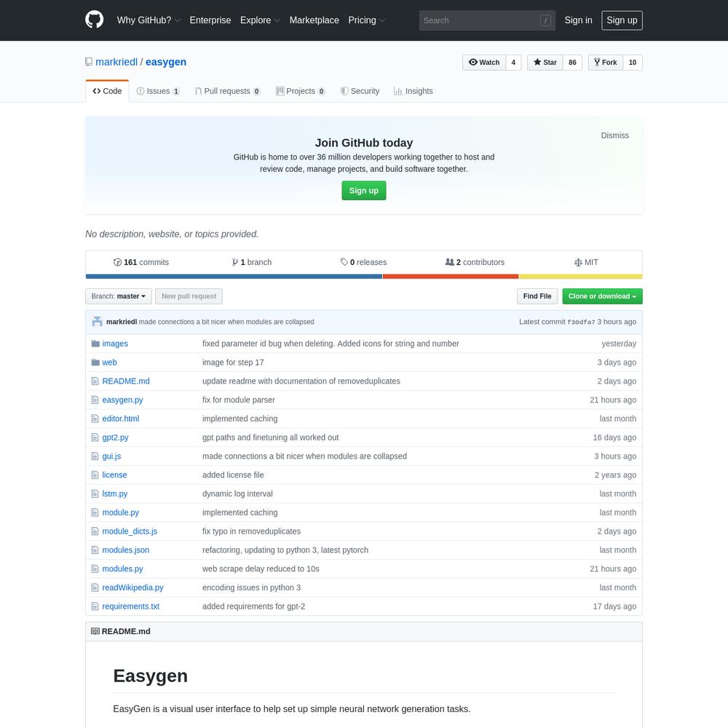
Task: Click the tag icon beside 0 releases
Action: coord(344,262)
